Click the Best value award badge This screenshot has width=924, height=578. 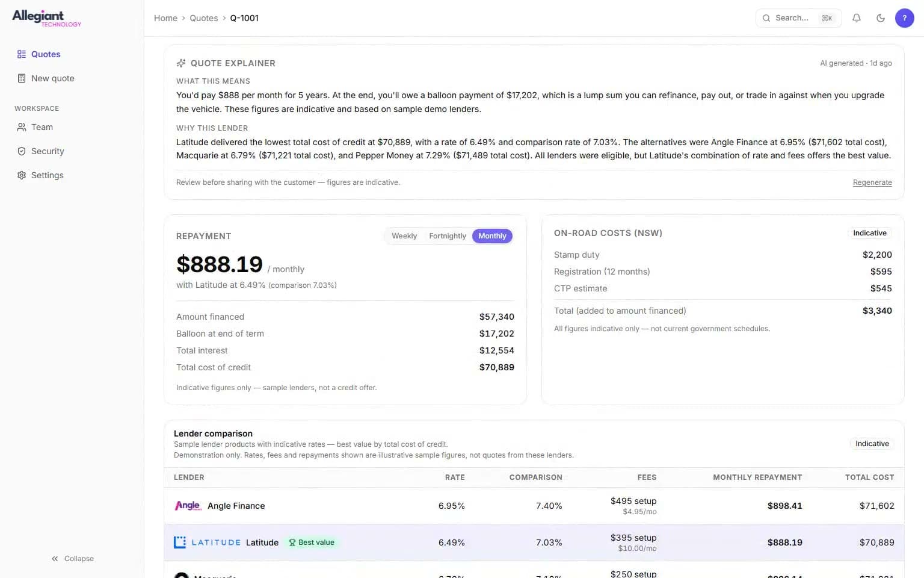(312, 542)
